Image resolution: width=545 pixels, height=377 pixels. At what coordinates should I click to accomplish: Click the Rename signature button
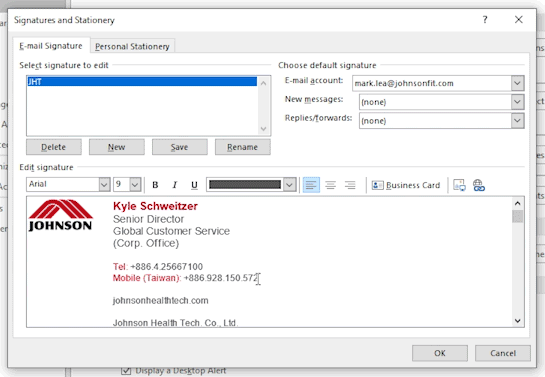click(x=243, y=147)
